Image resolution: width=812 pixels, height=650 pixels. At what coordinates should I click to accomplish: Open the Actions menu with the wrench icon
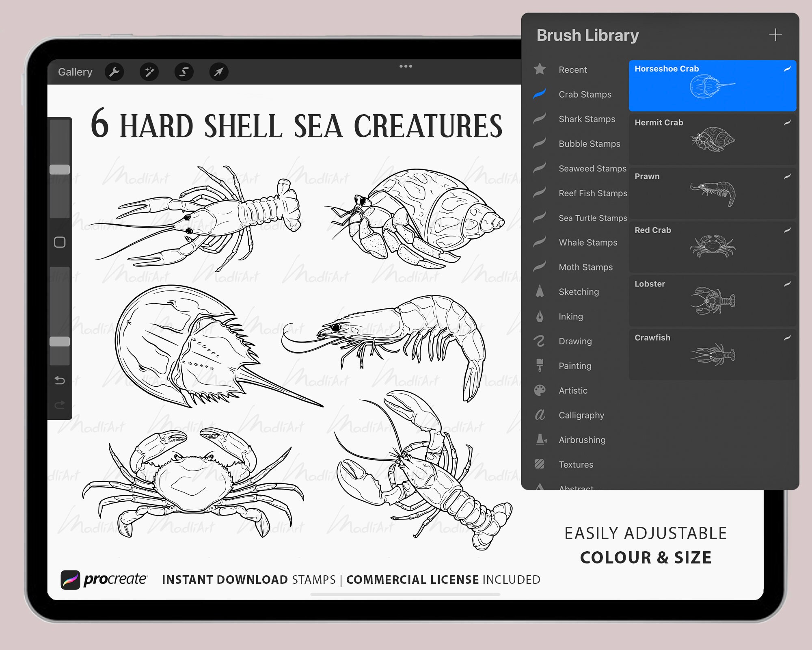coord(115,72)
